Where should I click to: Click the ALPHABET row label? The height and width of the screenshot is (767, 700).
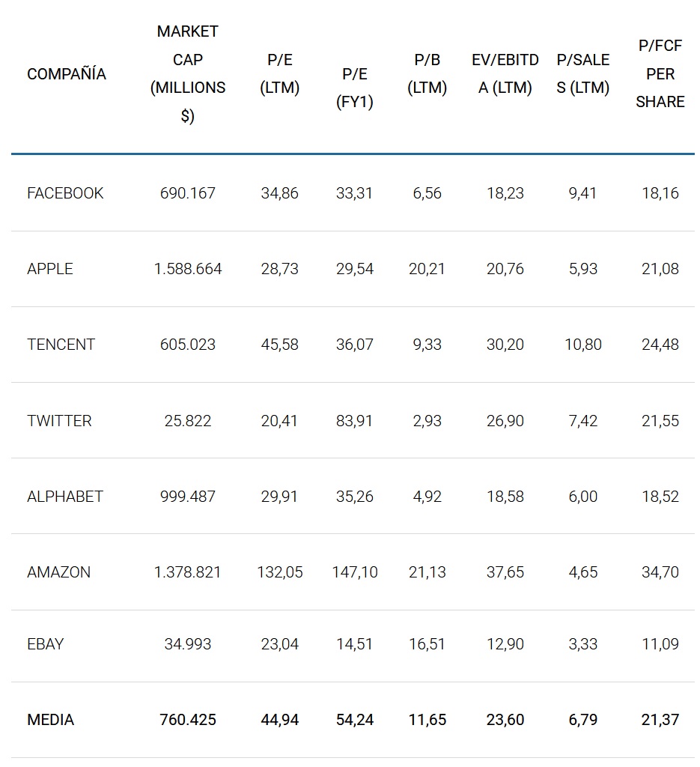coord(65,497)
